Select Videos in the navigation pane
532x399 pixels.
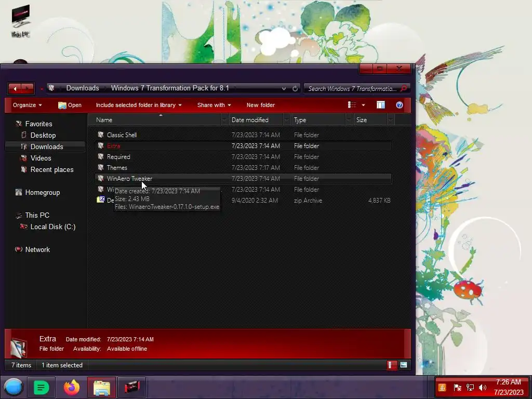click(x=41, y=158)
